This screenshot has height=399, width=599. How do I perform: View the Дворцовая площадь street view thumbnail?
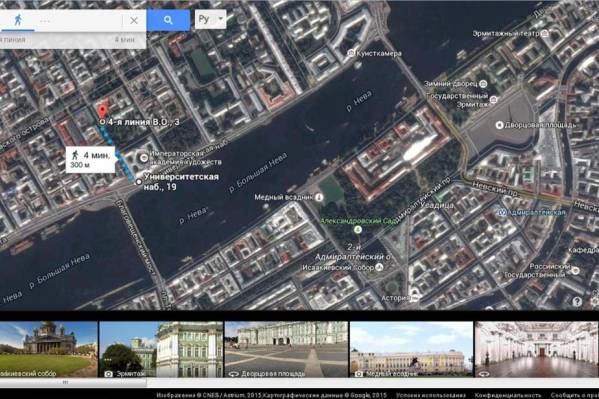point(287,349)
